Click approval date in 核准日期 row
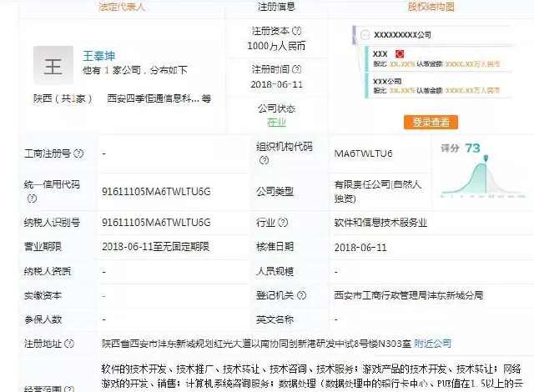 tap(360, 248)
